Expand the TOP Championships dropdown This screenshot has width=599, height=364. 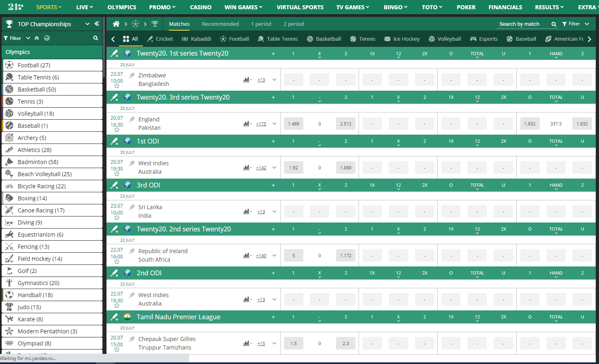(x=87, y=24)
